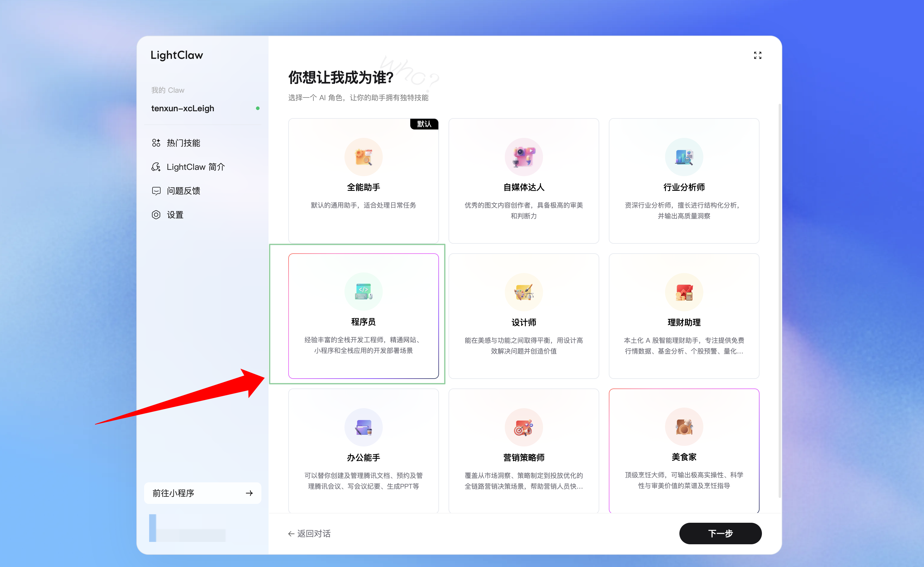The height and width of the screenshot is (567, 924).
Task: Pick the 办公能手 title
Action: [x=363, y=458]
